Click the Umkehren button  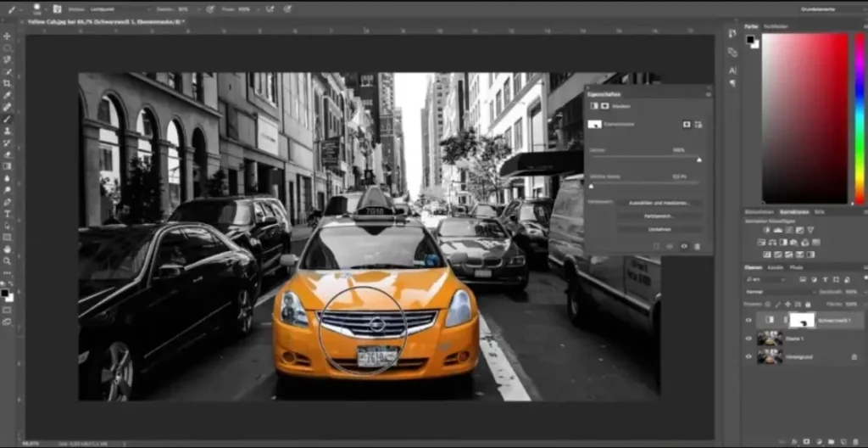[x=659, y=229]
